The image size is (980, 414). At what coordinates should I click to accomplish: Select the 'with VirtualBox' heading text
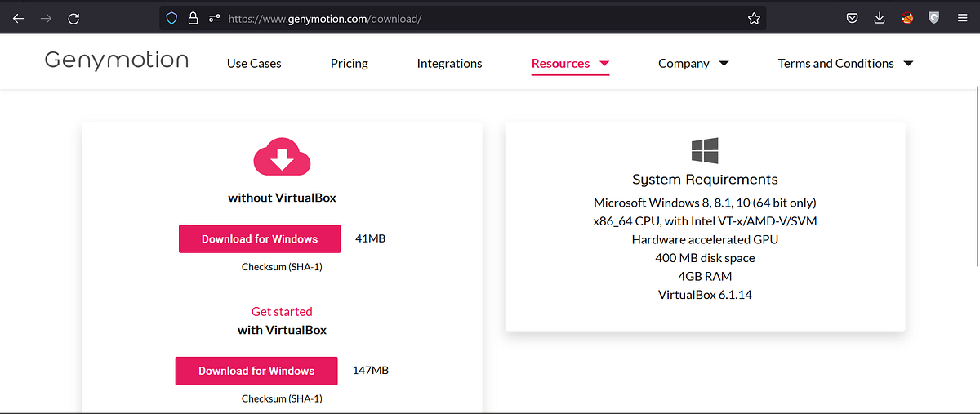pyautogui.click(x=282, y=330)
